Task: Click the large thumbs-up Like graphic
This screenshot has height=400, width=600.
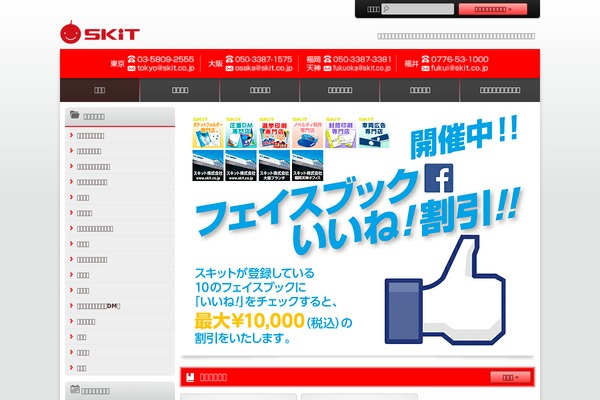Action: coord(445,291)
